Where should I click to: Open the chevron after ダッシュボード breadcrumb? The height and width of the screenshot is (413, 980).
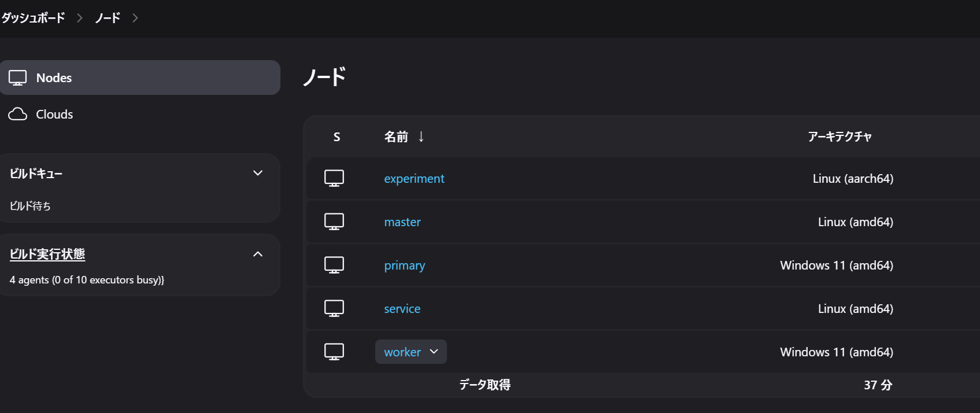tap(80, 18)
